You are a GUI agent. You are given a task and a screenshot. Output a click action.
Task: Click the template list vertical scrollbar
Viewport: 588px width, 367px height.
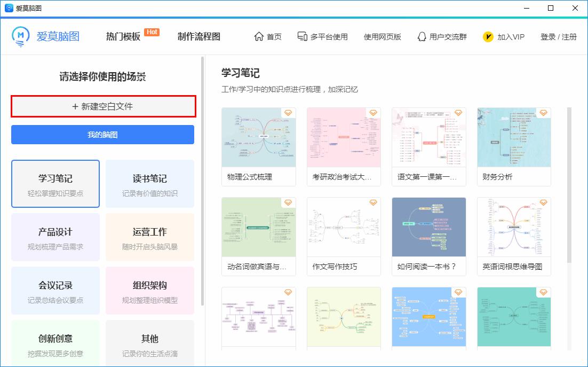pyautogui.click(x=569, y=185)
